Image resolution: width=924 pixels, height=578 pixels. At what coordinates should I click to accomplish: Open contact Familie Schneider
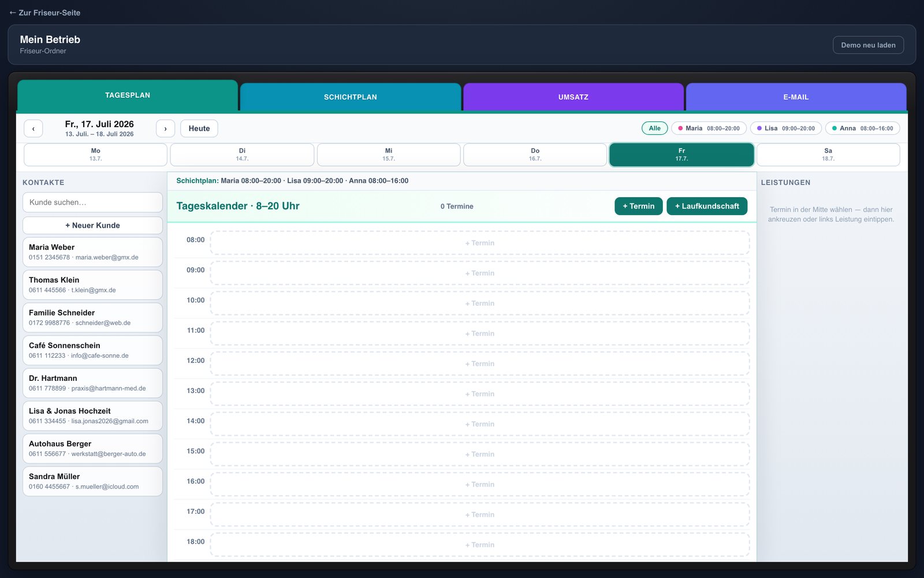tap(92, 317)
